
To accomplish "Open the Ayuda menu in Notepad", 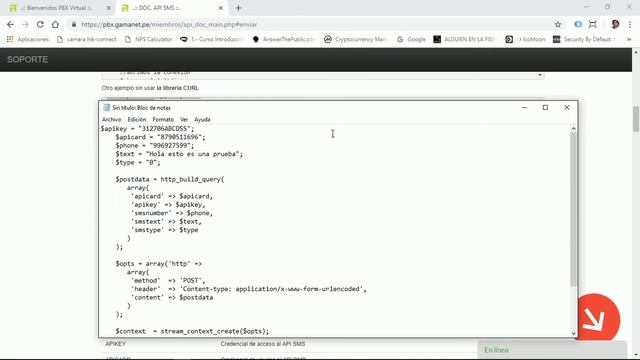I will (202, 120).
